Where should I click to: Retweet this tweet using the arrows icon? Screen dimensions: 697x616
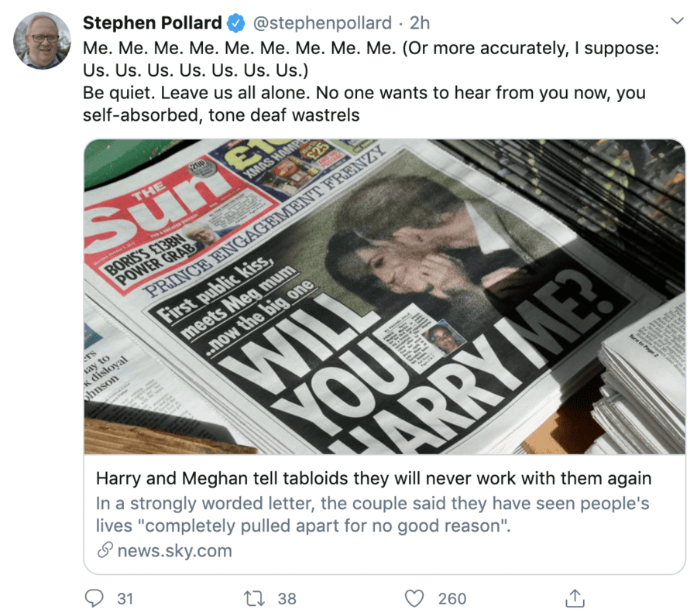coord(253,597)
